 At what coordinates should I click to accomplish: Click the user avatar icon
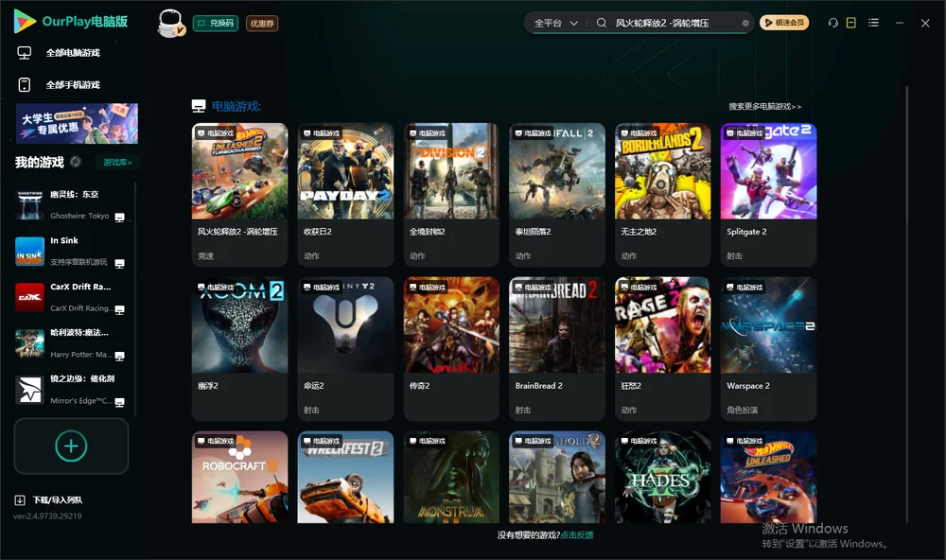[170, 24]
